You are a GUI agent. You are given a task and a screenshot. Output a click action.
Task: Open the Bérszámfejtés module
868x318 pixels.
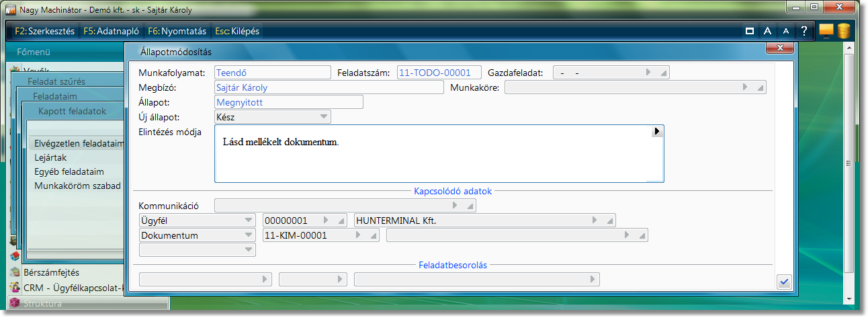[x=51, y=273]
